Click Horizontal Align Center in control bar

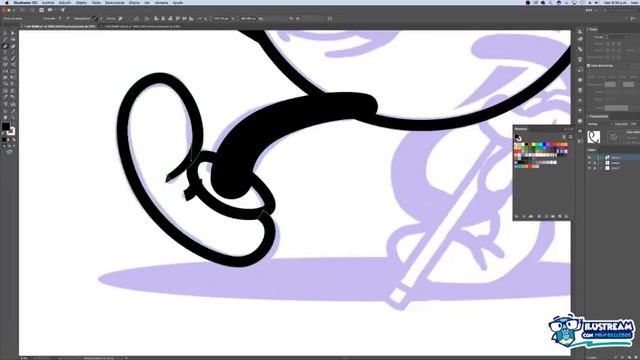coord(163,18)
